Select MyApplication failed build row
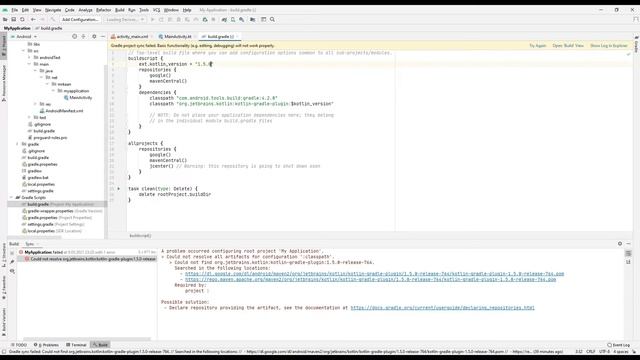 [x=87, y=253]
